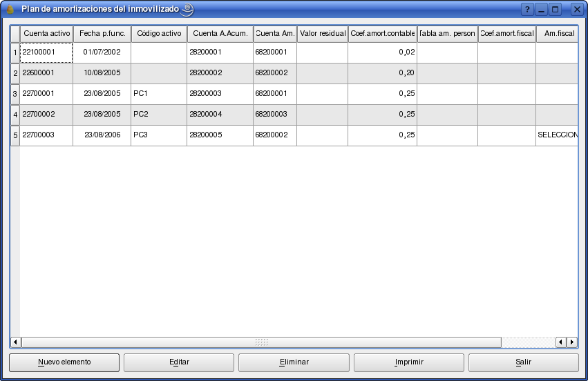Click the Valor residual column header

(x=323, y=34)
